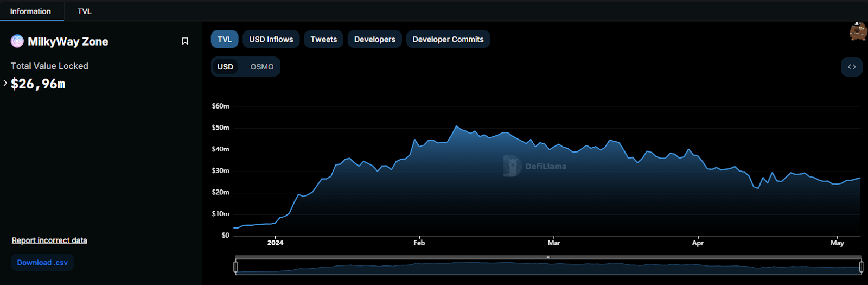Toggle the USD Inflows chart series
This screenshot has width=868, height=285.
[271, 39]
